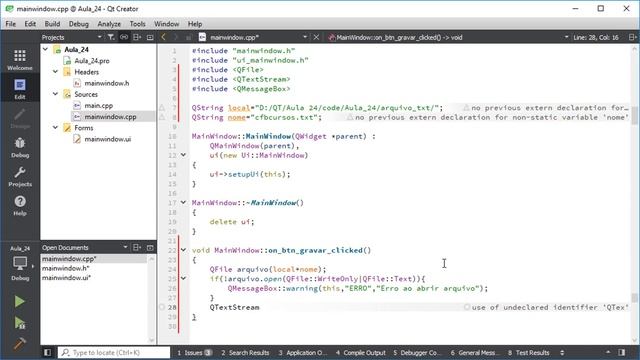Viewport: 640px width, 360px height.
Task: Click warning icon on line 8 margin
Action: (162, 117)
